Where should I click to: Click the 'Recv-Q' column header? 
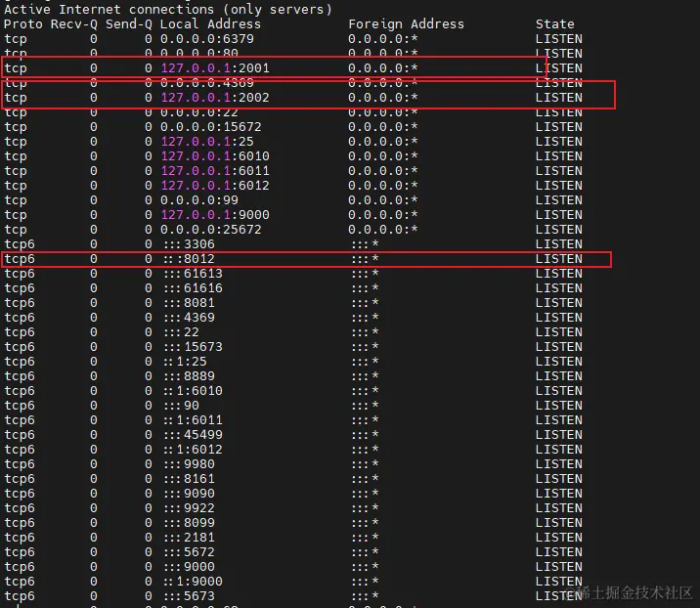coord(74,24)
